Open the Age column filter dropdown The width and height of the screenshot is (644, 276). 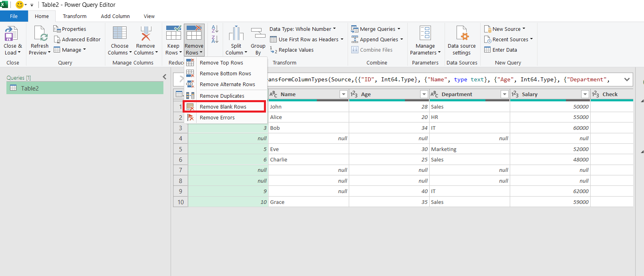pos(424,94)
